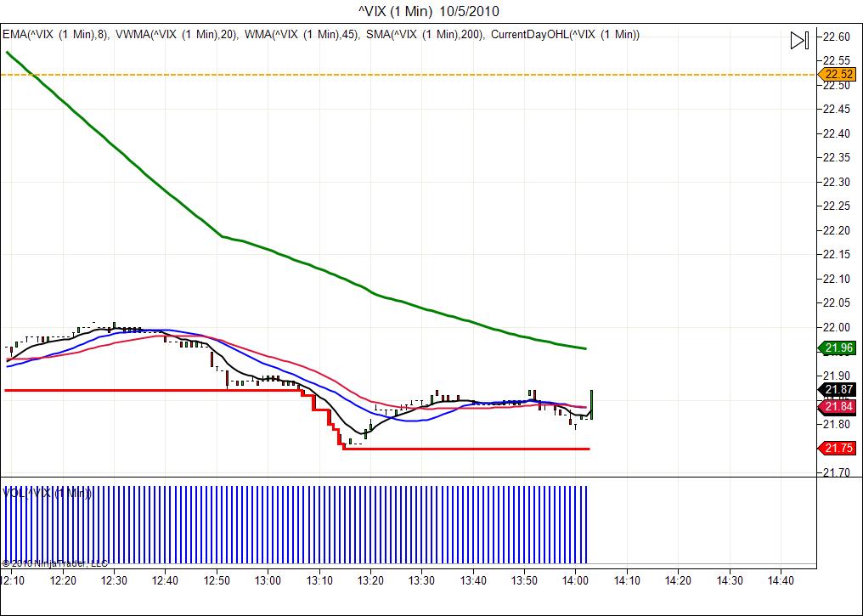Select the SMA(^VIX (1 Min),200) indicator label
Image resolution: width=863 pixels, height=616 pixels.
point(426,35)
